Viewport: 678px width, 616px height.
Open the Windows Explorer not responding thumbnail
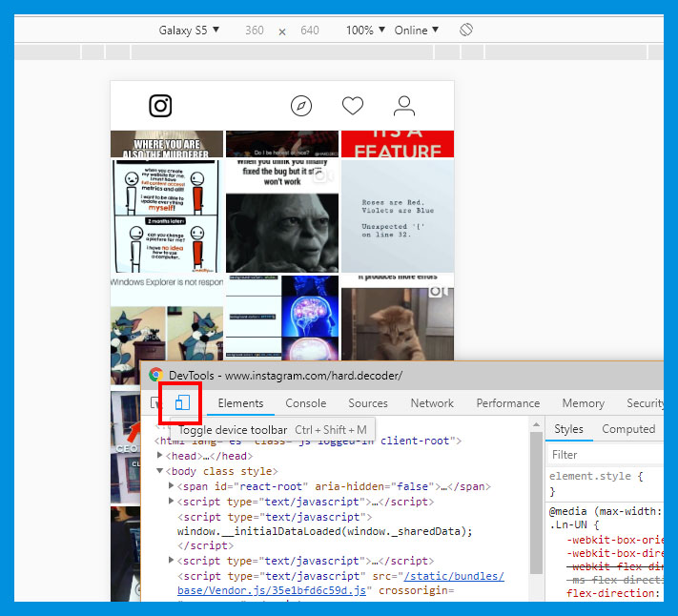click(x=167, y=318)
